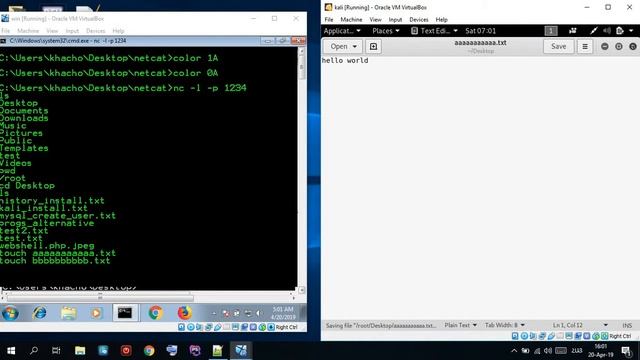Open Internet Explorer in Windows 7 taskbar
Image resolution: width=640 pixels, height=360 pixels.
[x=40, y=313]
